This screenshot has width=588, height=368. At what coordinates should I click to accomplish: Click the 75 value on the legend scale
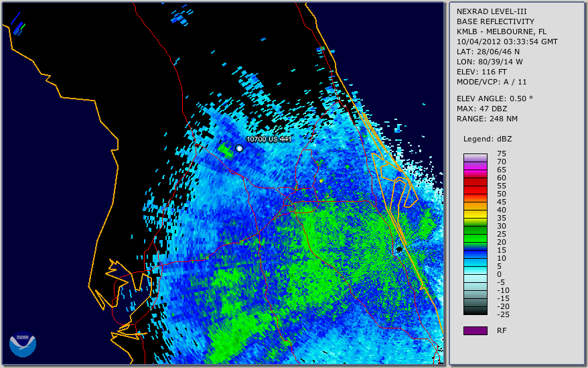pyautogui.click(x=502, y=154)
